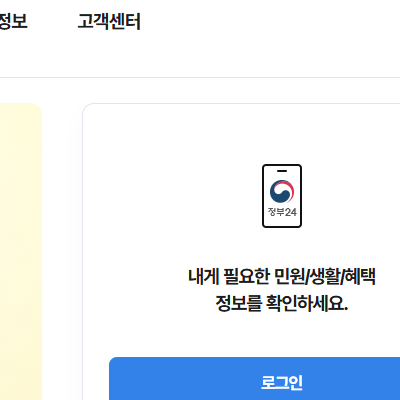
Task: Click the red swirl of the Taegeuk logo
Action: pyautogui.click(x=288, y=189)
